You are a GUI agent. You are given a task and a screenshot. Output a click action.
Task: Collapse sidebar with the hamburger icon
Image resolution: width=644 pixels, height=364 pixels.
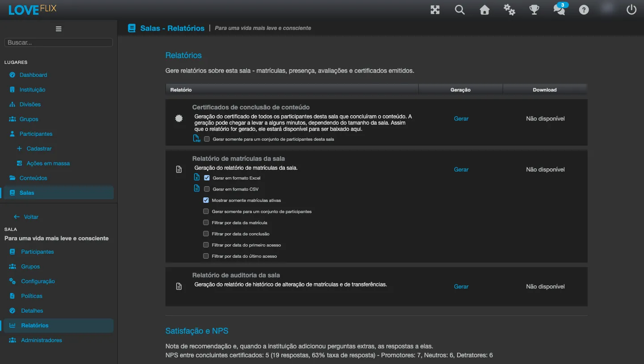pos(59,29)
